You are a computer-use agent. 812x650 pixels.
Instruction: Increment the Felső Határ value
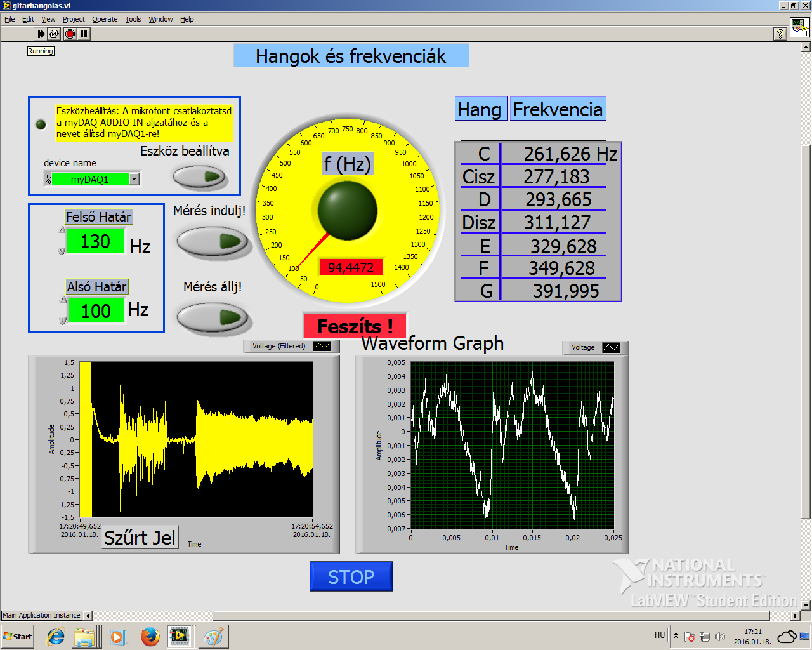pos(62,230)
